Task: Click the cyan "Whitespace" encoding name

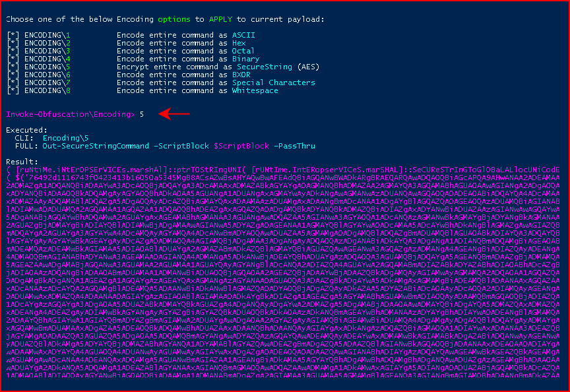Action: (x=255, y=90)
